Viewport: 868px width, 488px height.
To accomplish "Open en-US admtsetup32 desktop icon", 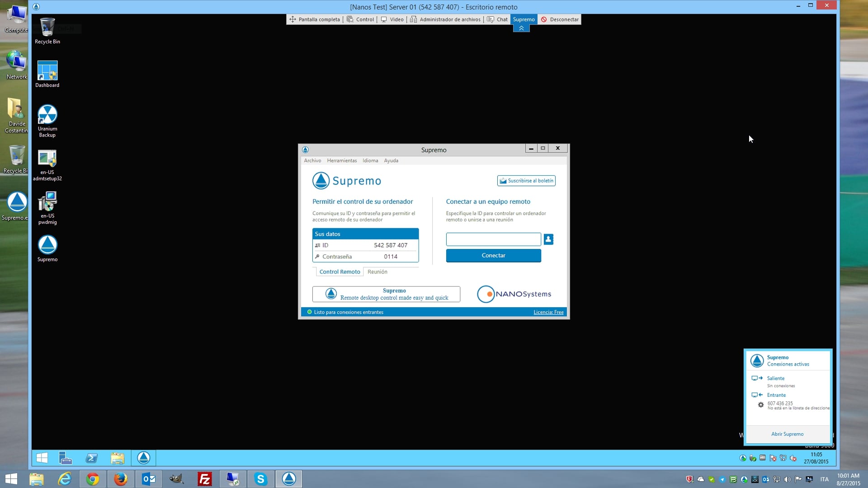I will [47, 165].
